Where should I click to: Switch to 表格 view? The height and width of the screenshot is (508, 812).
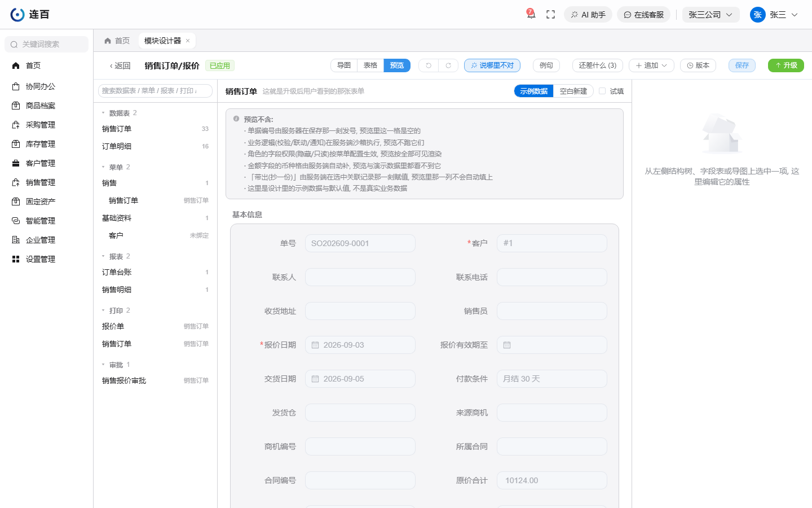point(370,65)
